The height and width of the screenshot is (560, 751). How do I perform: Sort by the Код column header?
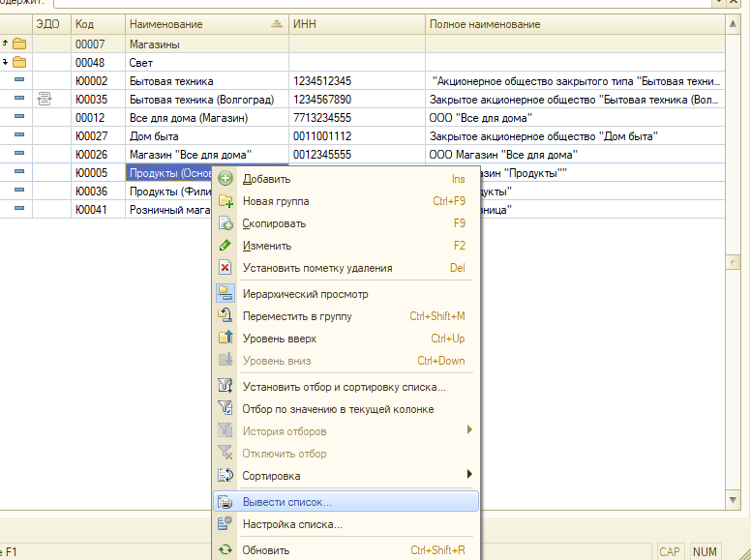pyautogui.click(x=98, y=24)
